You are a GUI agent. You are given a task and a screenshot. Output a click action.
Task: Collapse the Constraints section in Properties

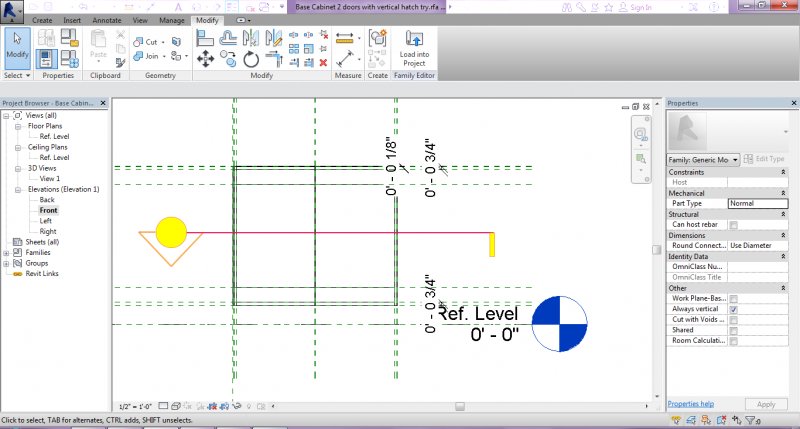click(x=783, y=172)
